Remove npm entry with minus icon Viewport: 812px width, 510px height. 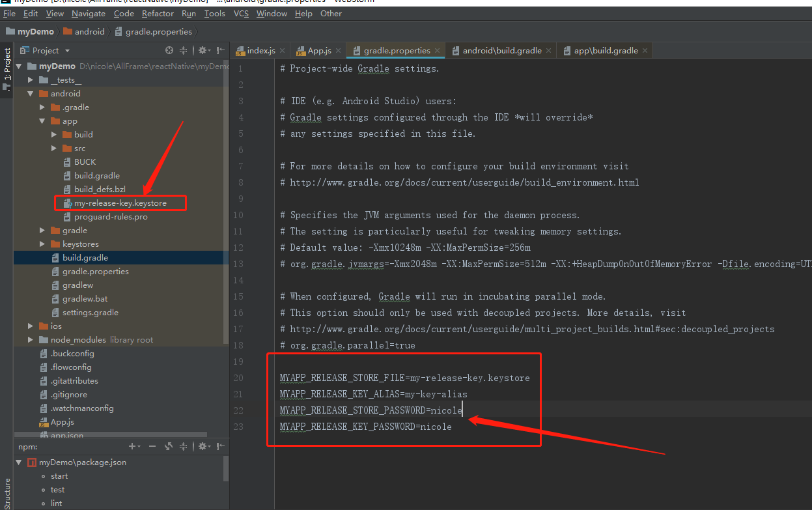152,446
